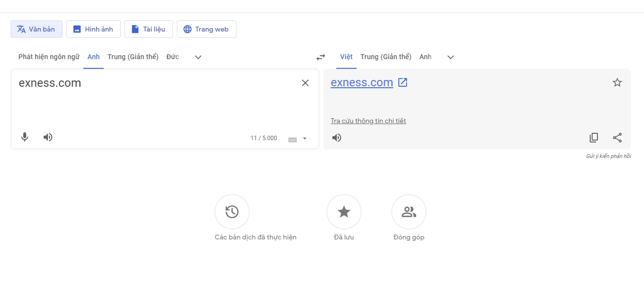Screen dimensions: 644x301
Task: Click the Đóng góp label
Action: [409, 238]
